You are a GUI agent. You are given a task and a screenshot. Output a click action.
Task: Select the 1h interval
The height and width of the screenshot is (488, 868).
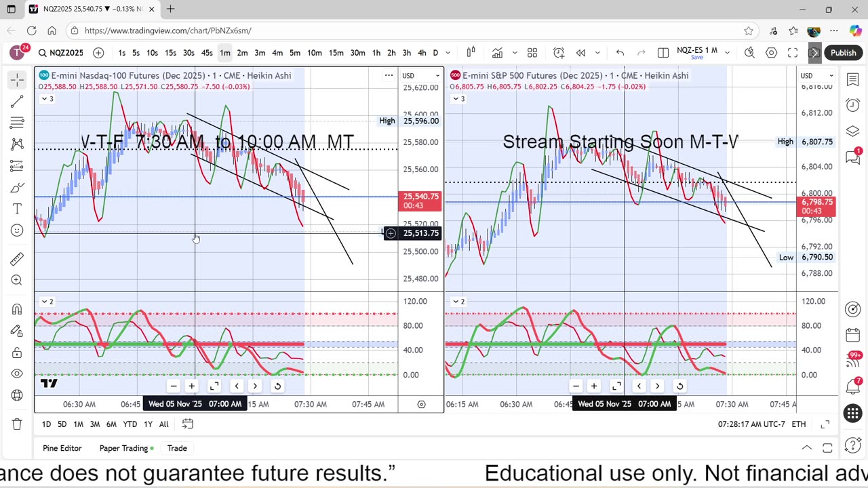coord(376,53)
